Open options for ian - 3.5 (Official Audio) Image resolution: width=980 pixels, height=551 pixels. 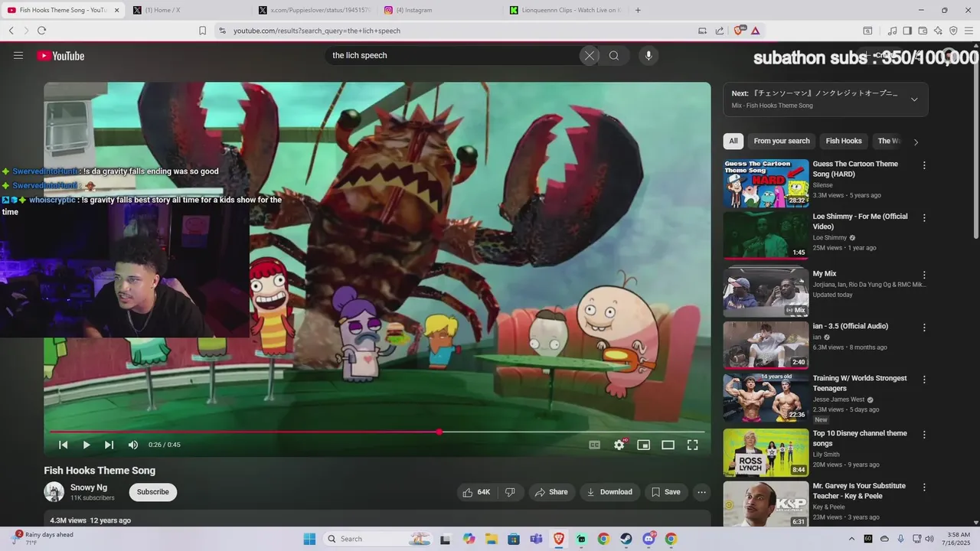coord(924,328)
